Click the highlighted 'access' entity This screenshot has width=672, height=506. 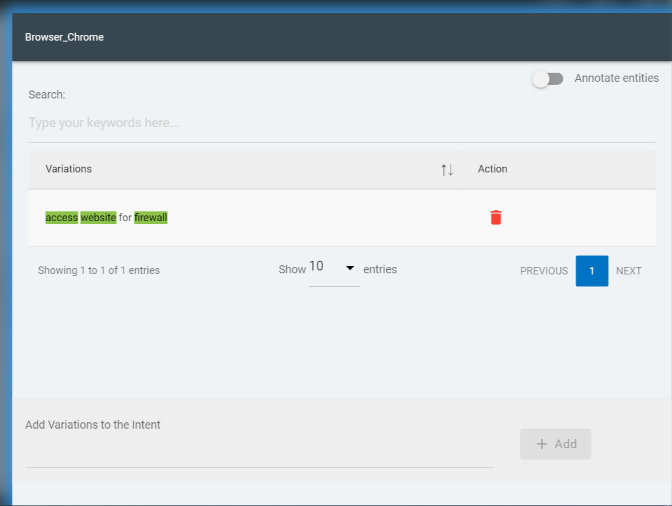click(62, 218)
